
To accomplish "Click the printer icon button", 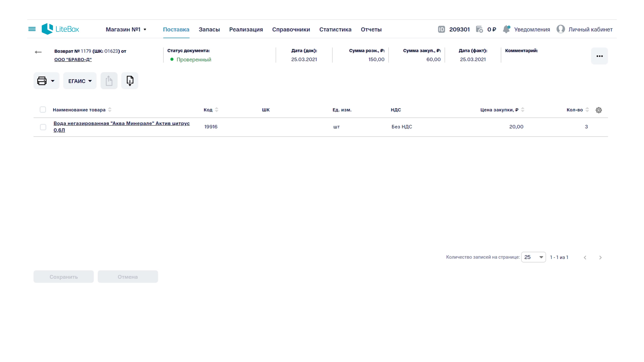I will pyautogui.click(x=42, y=81).
